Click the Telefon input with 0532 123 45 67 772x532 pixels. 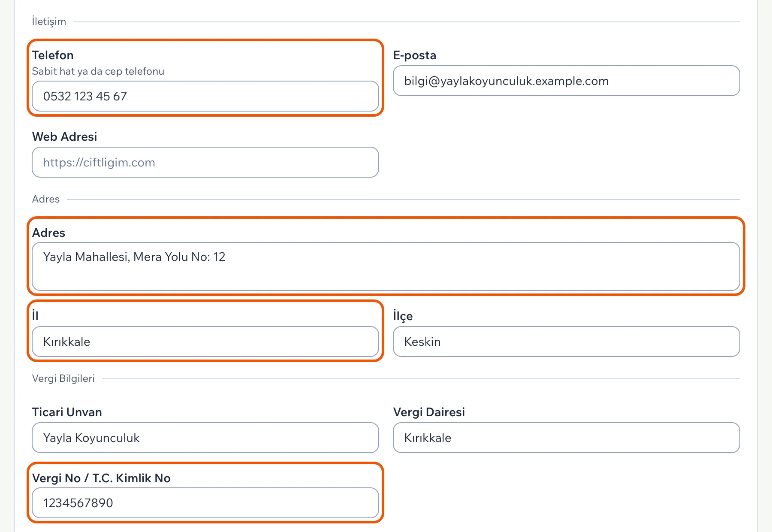point(205,96)
